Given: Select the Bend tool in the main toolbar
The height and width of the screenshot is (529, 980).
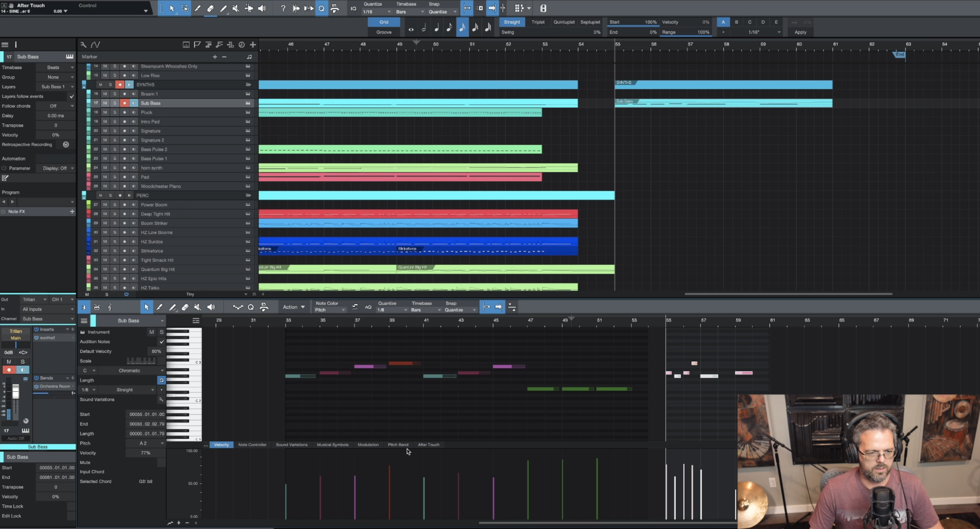Looking at the screenshot, I should point(249,8).
